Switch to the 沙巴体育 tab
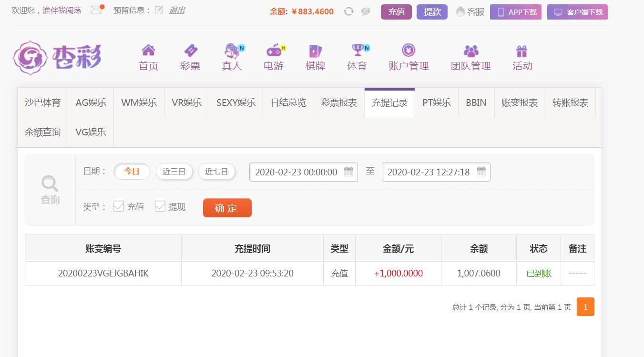This screenshot has height=357, width=644. 43,102
